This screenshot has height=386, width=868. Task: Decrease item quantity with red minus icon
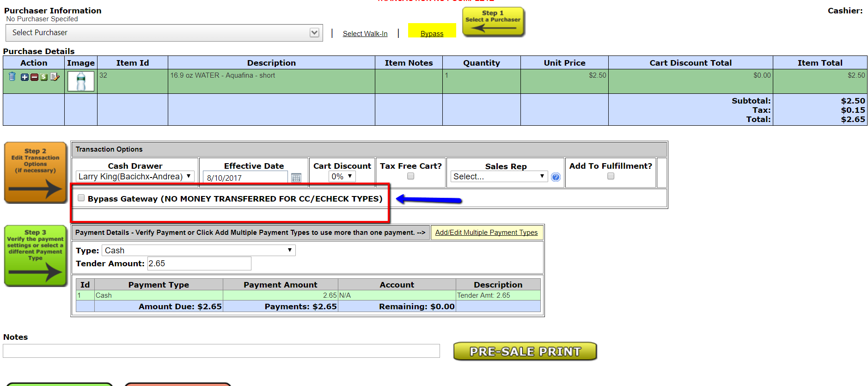pyautogui.click(x=34, y=77)
